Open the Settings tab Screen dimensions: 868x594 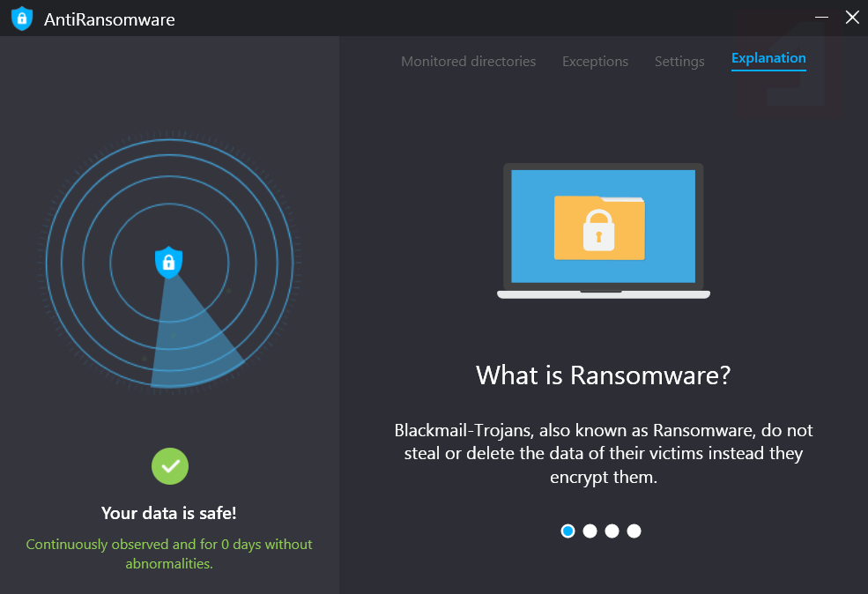pos(679,62)
